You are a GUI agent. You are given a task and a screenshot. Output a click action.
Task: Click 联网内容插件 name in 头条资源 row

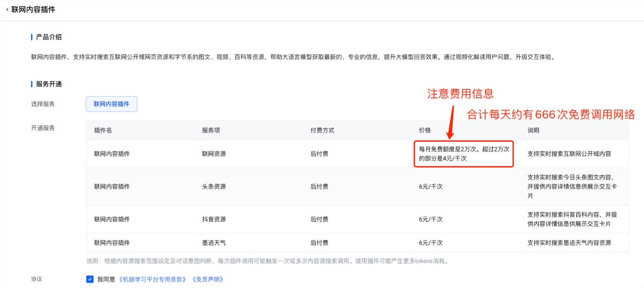click(112, 186)
